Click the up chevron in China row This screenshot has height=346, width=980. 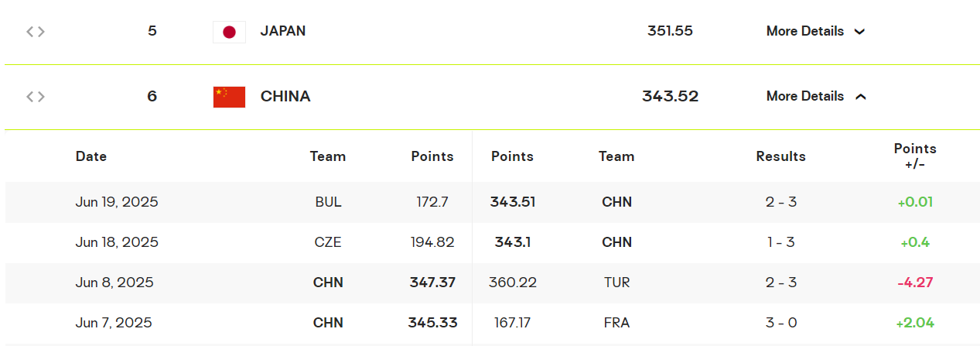(x=860, y=97)
